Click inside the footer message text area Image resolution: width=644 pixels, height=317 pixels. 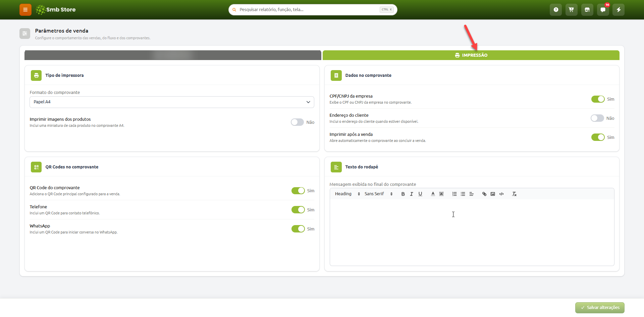[472, 232]
